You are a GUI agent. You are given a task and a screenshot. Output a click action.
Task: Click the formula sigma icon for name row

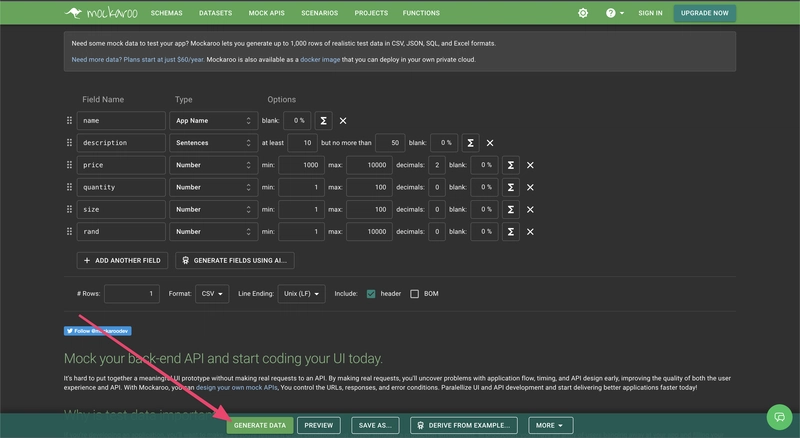pyautogui.click(x=323, y=121)
